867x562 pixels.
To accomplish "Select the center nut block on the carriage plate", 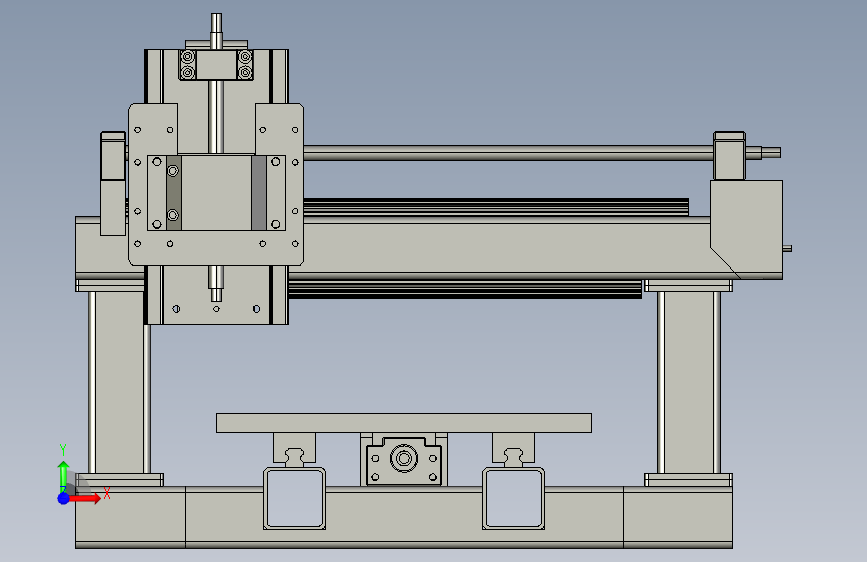I will (216, 192).
